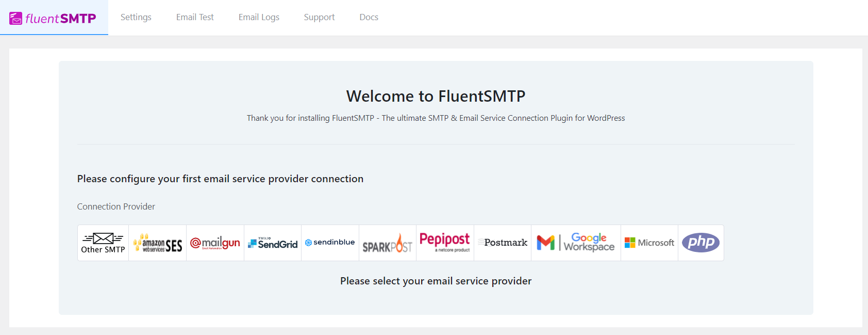Choose Postmark provider

click(x=503, y=243)
